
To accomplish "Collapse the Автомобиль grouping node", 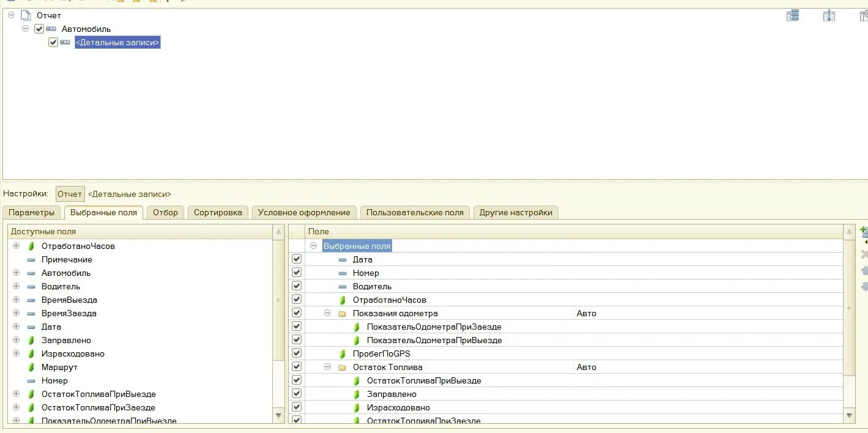I will point(25,29).
